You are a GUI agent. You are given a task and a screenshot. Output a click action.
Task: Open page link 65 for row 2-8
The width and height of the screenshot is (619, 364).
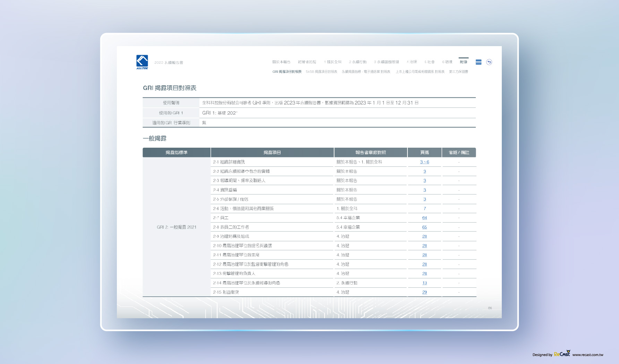(424, 227)
